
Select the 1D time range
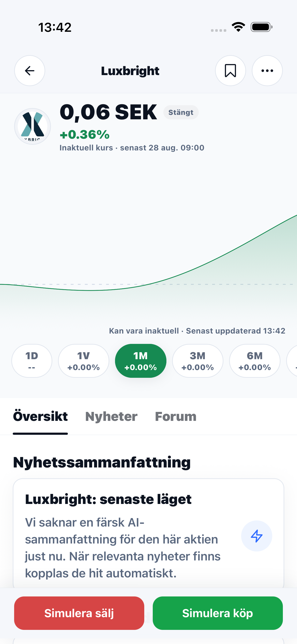32,361
